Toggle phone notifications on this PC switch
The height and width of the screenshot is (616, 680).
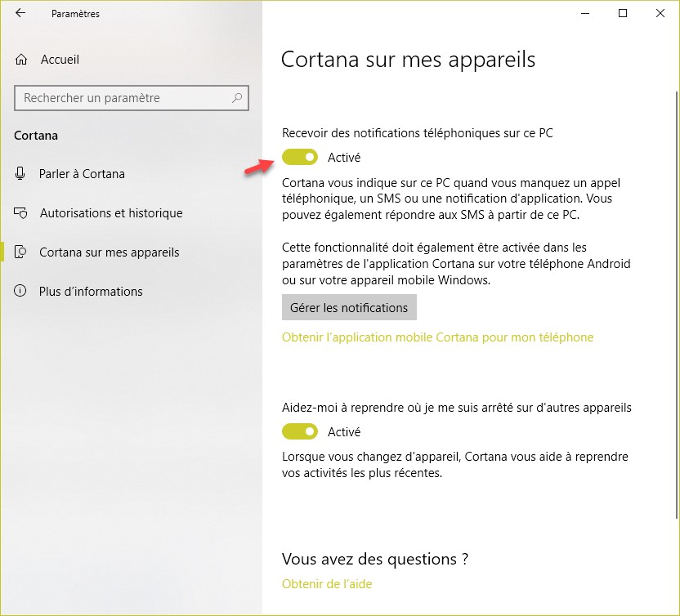tap(300, 157)
